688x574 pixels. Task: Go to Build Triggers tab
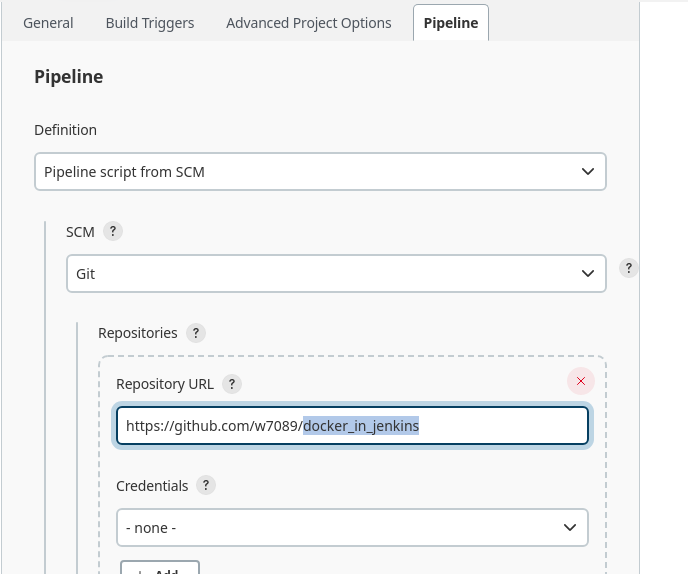pos(150,23)
